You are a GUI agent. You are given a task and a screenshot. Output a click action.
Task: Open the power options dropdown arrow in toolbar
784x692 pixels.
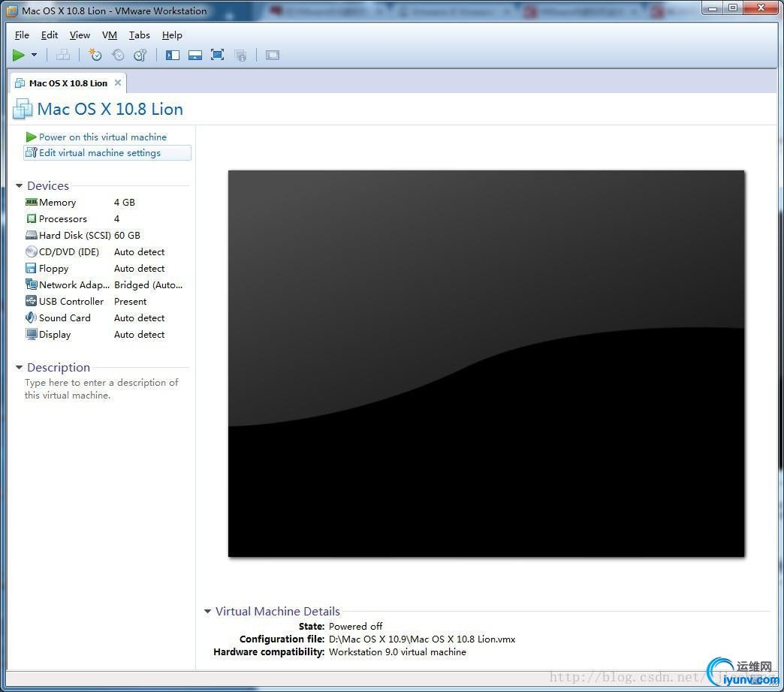click(x=34, y=55)
